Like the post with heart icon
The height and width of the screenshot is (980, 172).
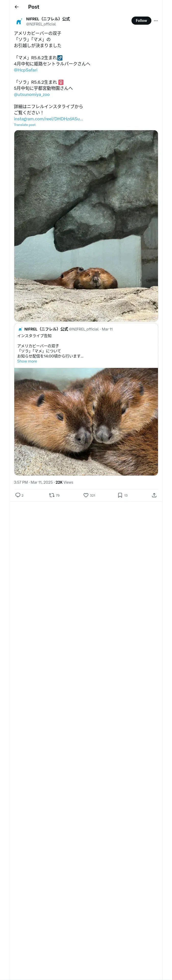pos(86,495)
